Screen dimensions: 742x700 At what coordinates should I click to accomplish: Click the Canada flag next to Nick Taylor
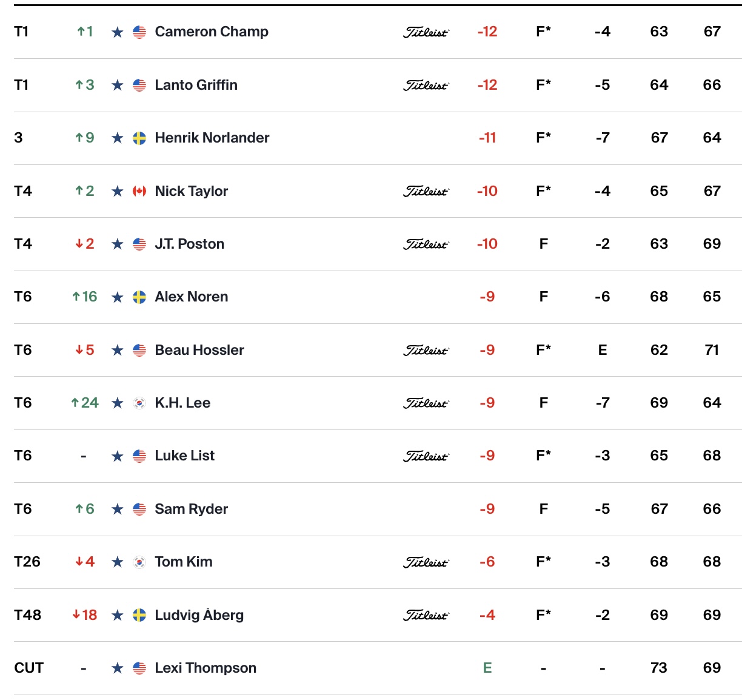[x=139, y=191]
